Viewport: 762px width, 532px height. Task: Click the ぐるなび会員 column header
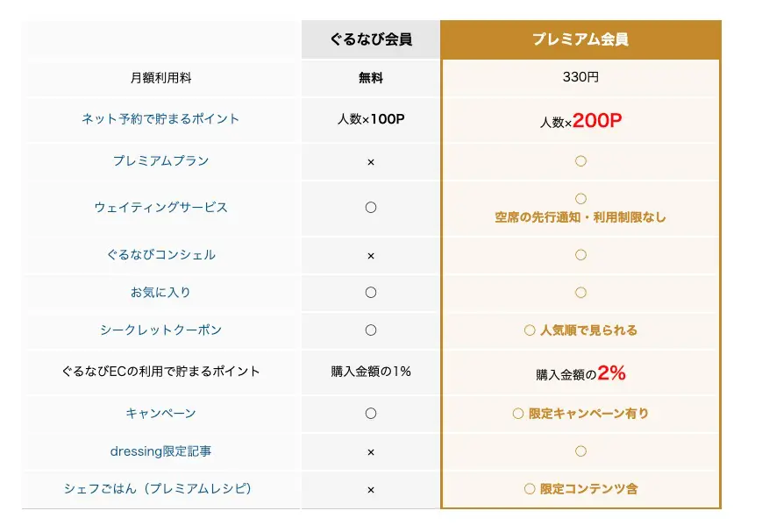click(370, 40)
